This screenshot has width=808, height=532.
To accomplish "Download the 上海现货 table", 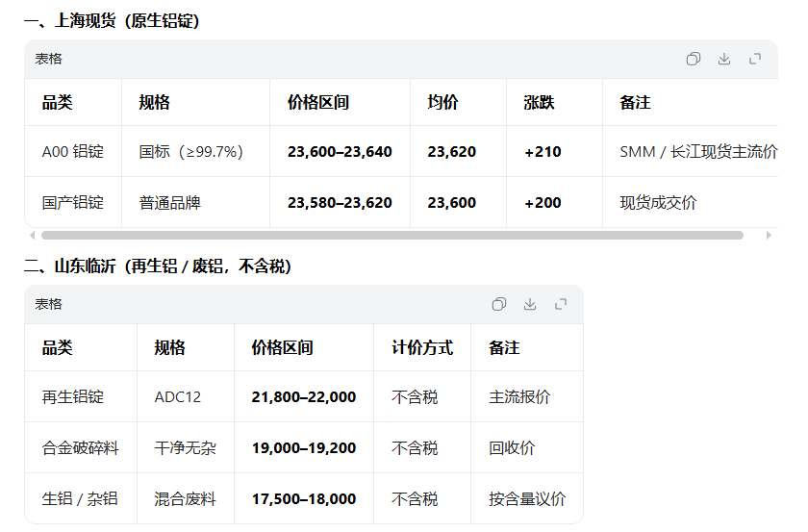I will tap(724, 59).
